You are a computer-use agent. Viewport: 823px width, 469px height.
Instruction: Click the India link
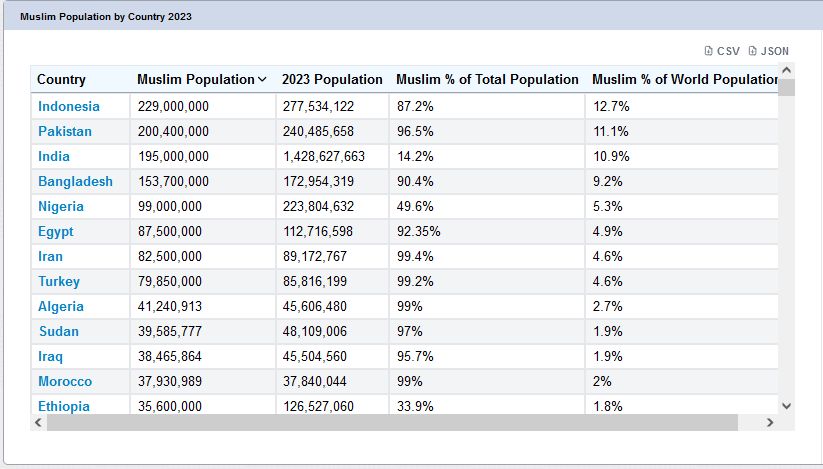tap(54, 156)
